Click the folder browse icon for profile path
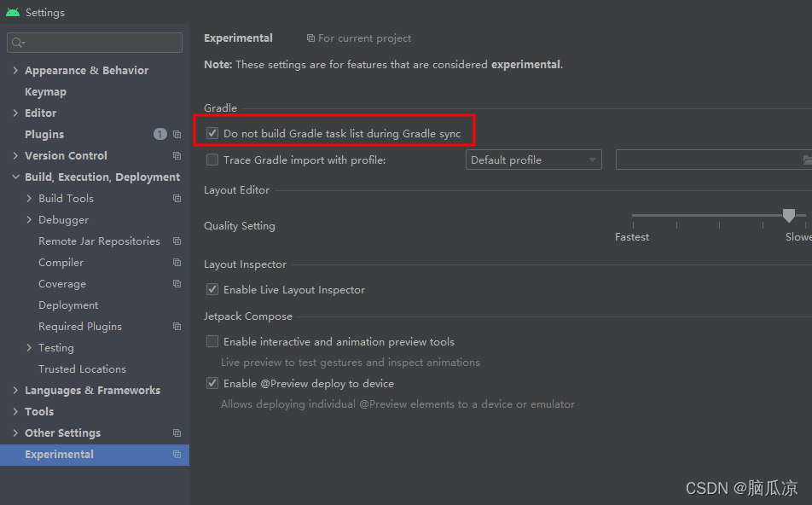The height and width of the screenshot is (505, 812). (x=807, y=160)
